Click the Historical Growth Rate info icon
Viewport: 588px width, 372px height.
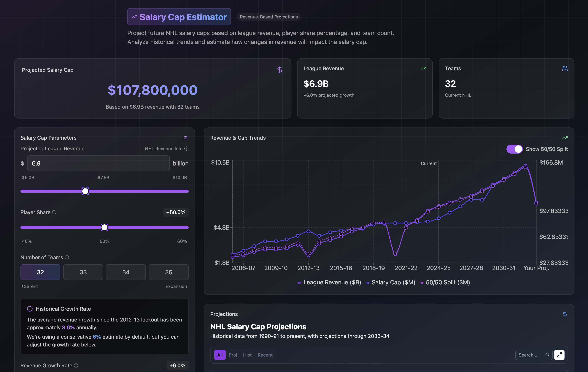(30, 309)
